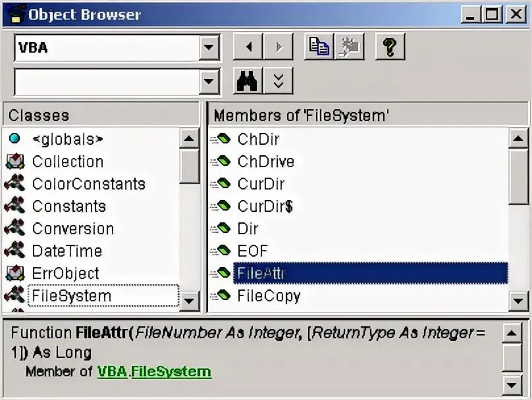Minimize the Object Browser window
The height and width of the screenshot is (400, 532).
tap(471, 14)
